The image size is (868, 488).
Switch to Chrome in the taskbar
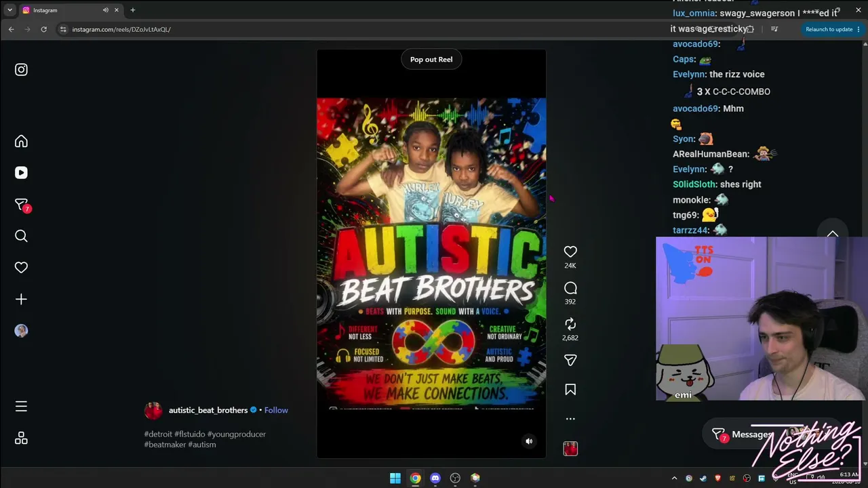415,478
